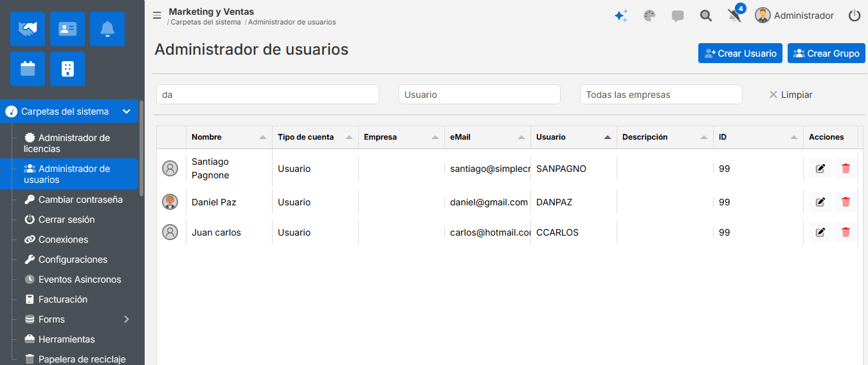868x365 pixels.
Task: Open the calendar icon tile
Action: click(28, 69)
